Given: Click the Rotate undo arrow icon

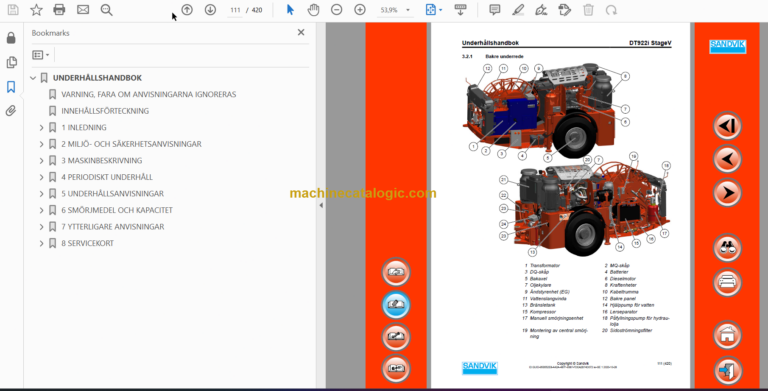Looking at the screenshot, I should coord(611,10).
